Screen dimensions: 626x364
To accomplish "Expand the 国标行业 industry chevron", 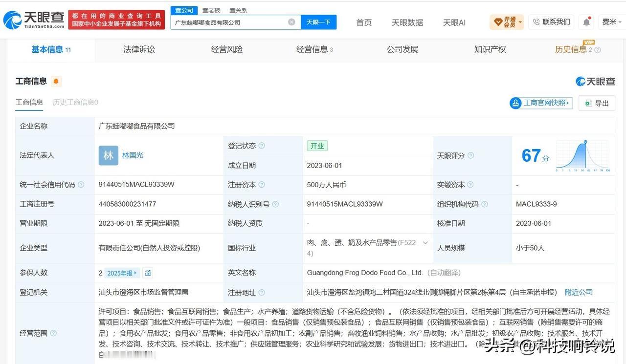I will 425,243.
